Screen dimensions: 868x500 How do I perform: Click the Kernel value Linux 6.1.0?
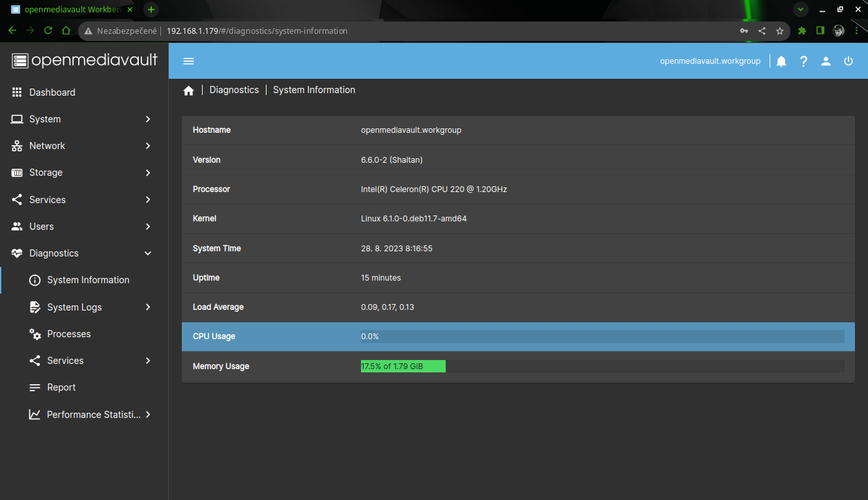414,219
